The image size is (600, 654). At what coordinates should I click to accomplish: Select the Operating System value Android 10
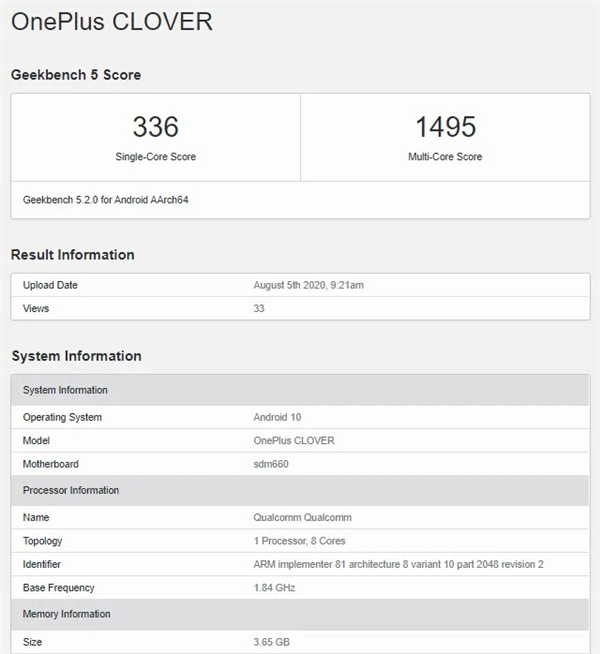click(277, 417)
